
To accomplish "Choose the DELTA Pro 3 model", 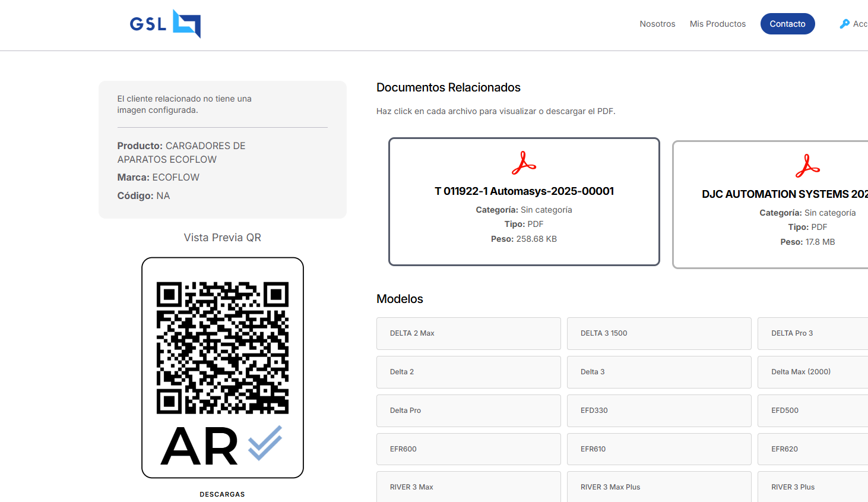I will click(x=812, y=333).
